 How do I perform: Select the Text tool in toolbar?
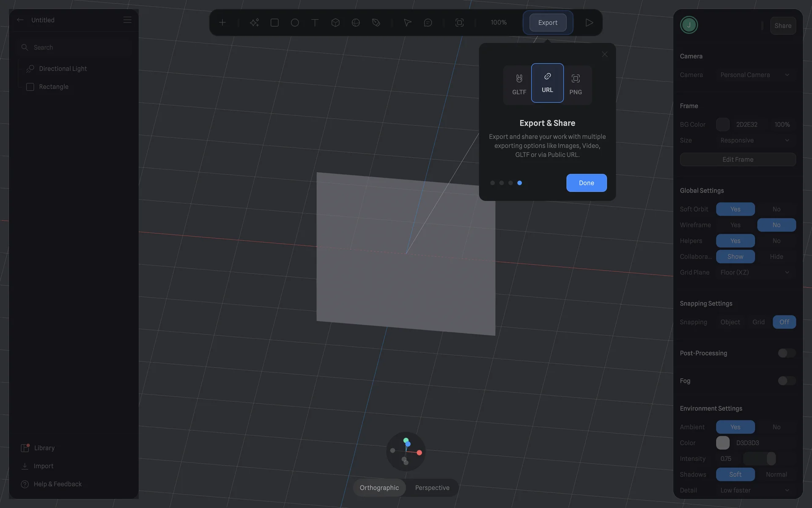(x=315, y=22)
